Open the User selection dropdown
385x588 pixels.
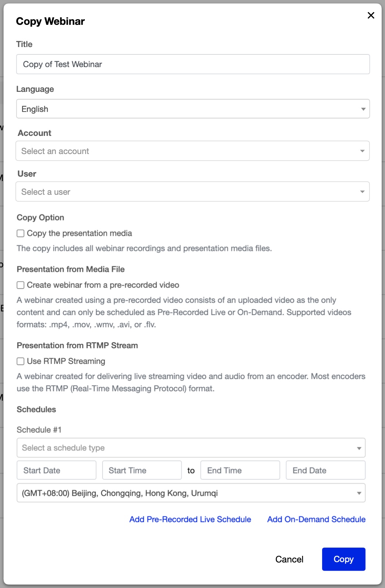click(192, 192)
